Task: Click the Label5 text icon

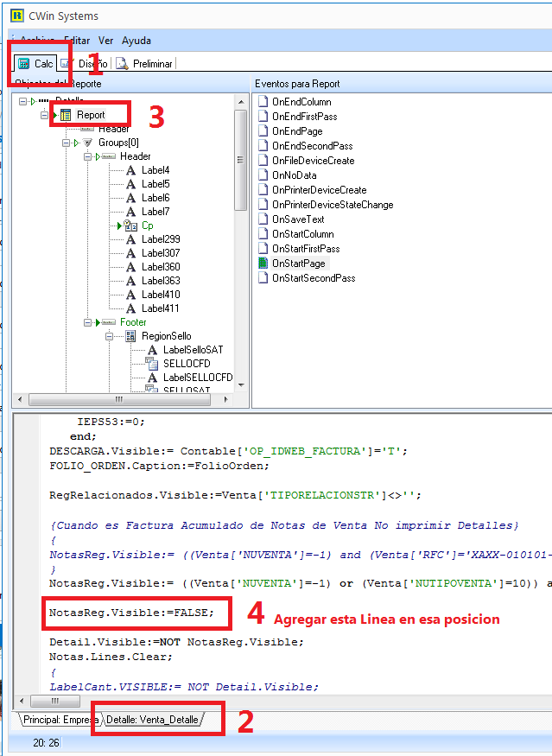Action: click(x=130, y=184)
